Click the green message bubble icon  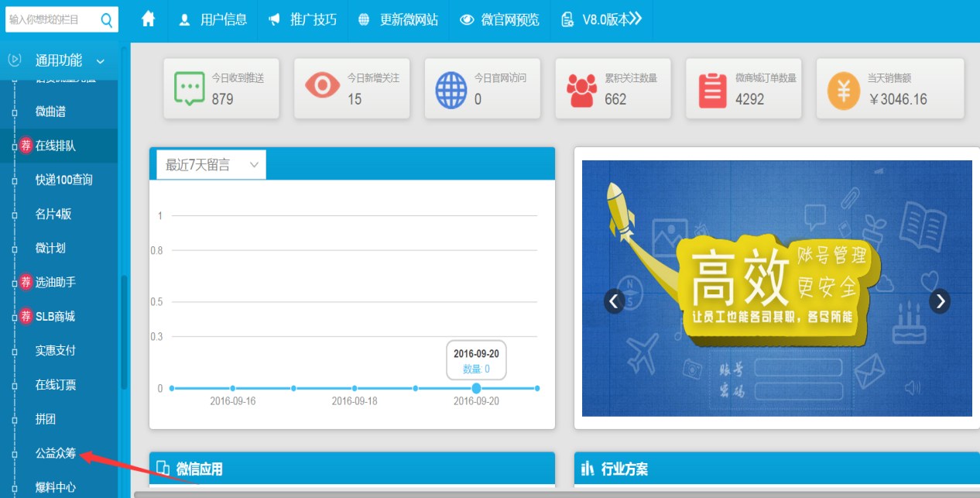pos(189,89)
